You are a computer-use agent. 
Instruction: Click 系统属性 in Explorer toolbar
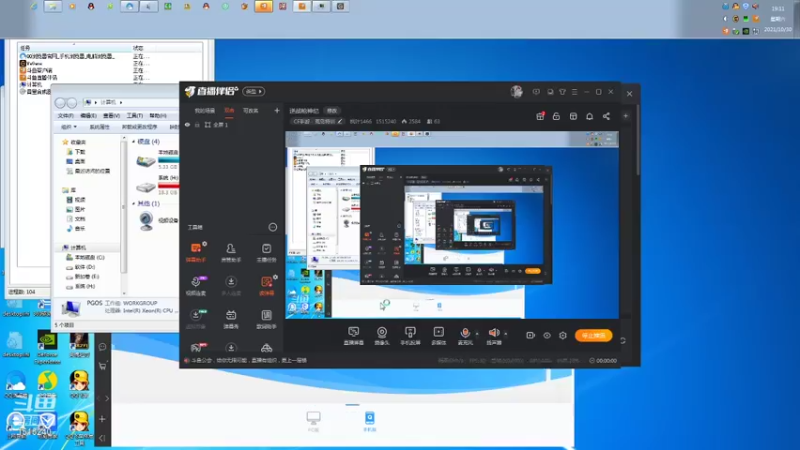coord(99,127)
